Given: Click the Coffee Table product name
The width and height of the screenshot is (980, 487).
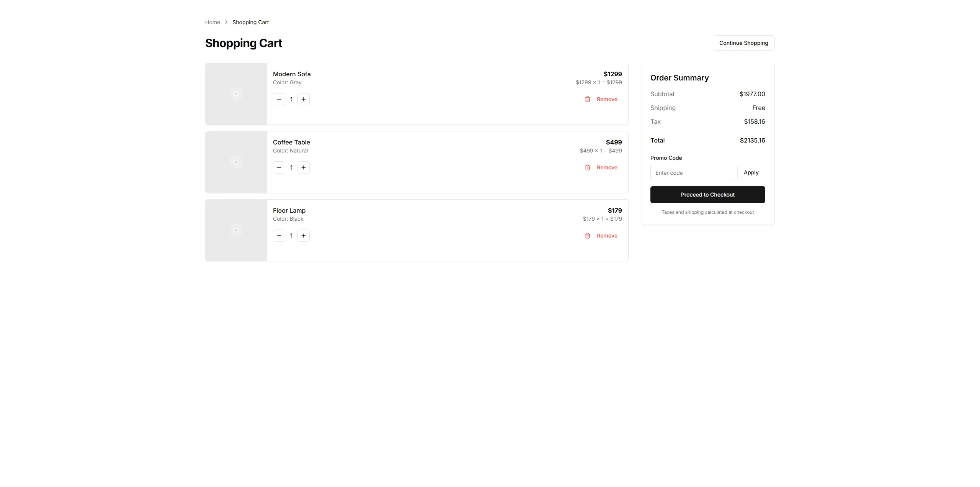Looking at the screenshot, I should (x=291, y=142).
